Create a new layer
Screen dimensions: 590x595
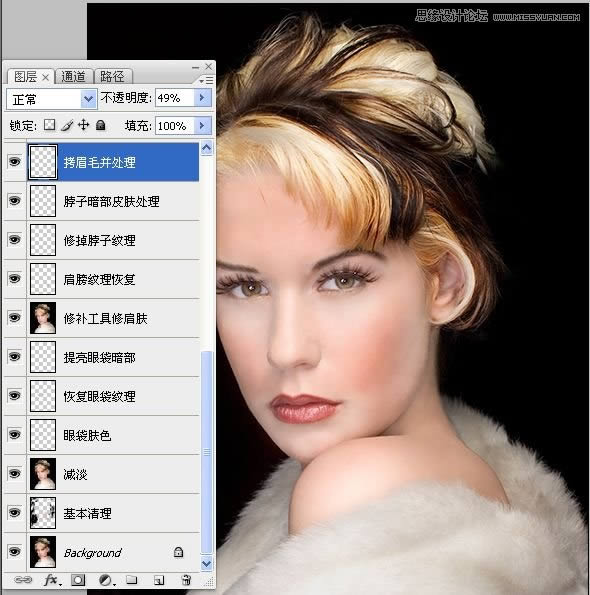159,580
